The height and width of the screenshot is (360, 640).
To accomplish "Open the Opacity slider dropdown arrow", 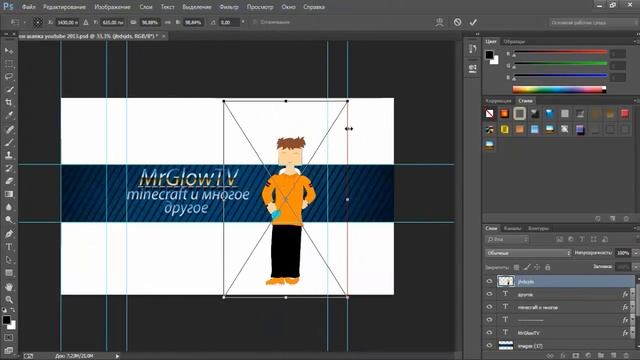I will click(x=635, y=253).
